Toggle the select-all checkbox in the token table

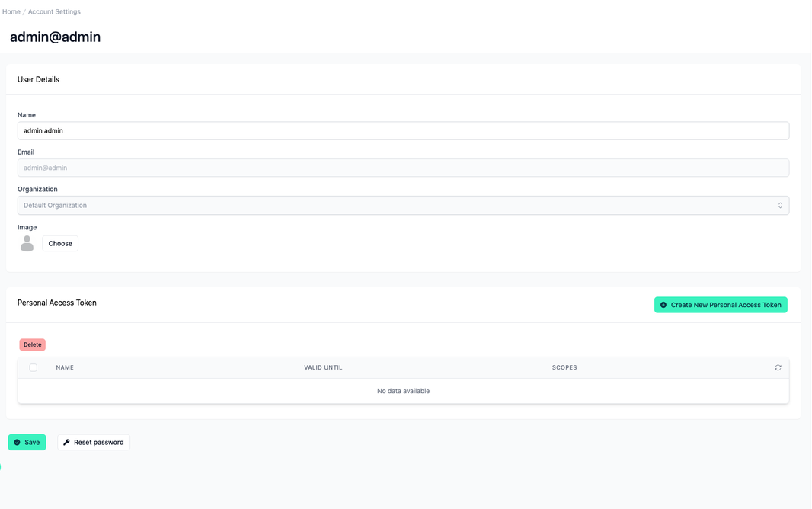coord(33,367)
